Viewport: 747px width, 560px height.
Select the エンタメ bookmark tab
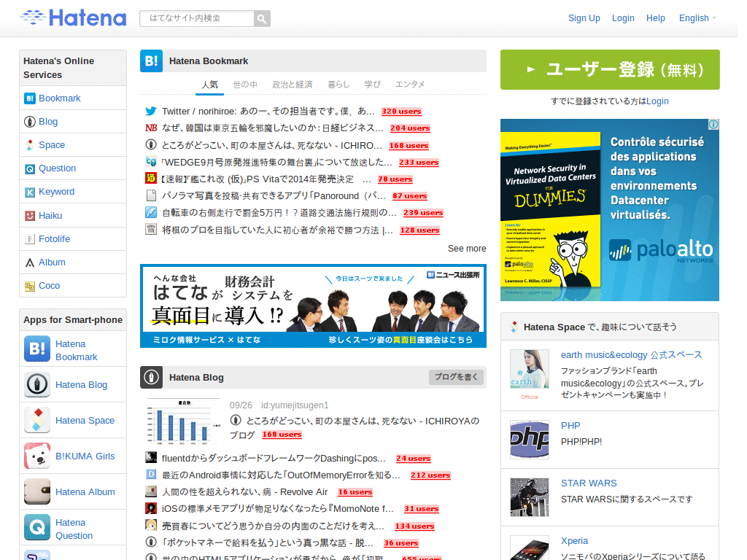(x=410, y=85)
